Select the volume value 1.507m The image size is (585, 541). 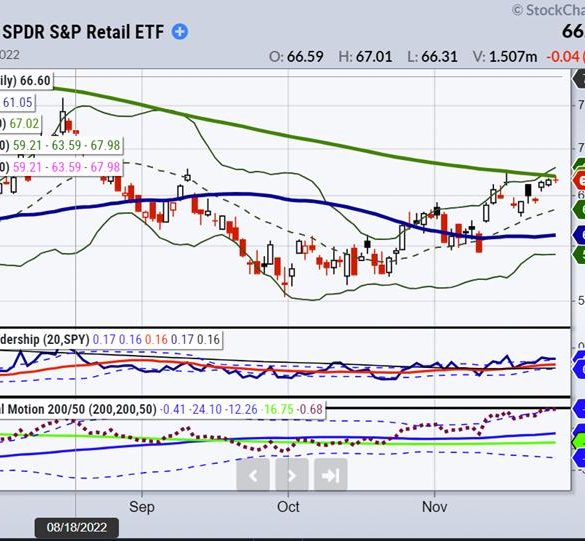(513, 57)
